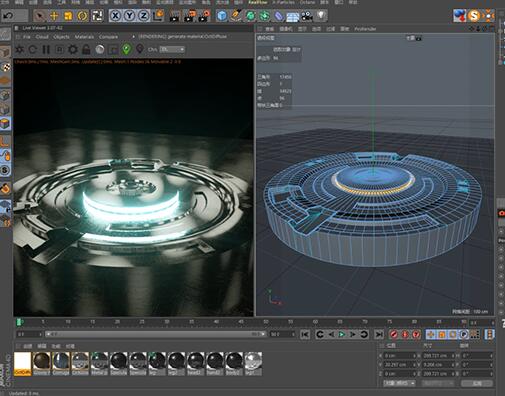The width and height of the screenshot is (505, 396).
Task: Select the Live Selection arrow tool
Action: click(x=40, y=16)
